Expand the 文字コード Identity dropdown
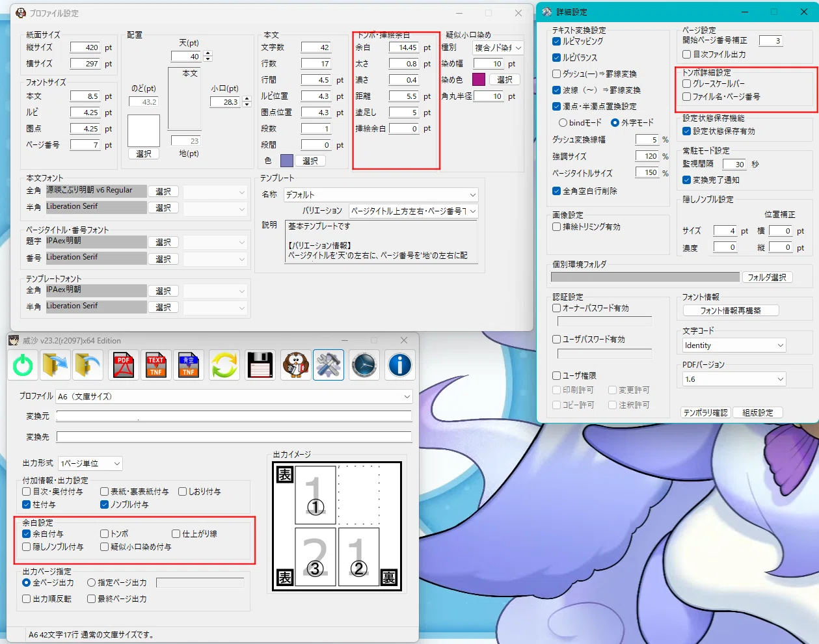The width and height of the screenshot is (819, 644). 734,345
